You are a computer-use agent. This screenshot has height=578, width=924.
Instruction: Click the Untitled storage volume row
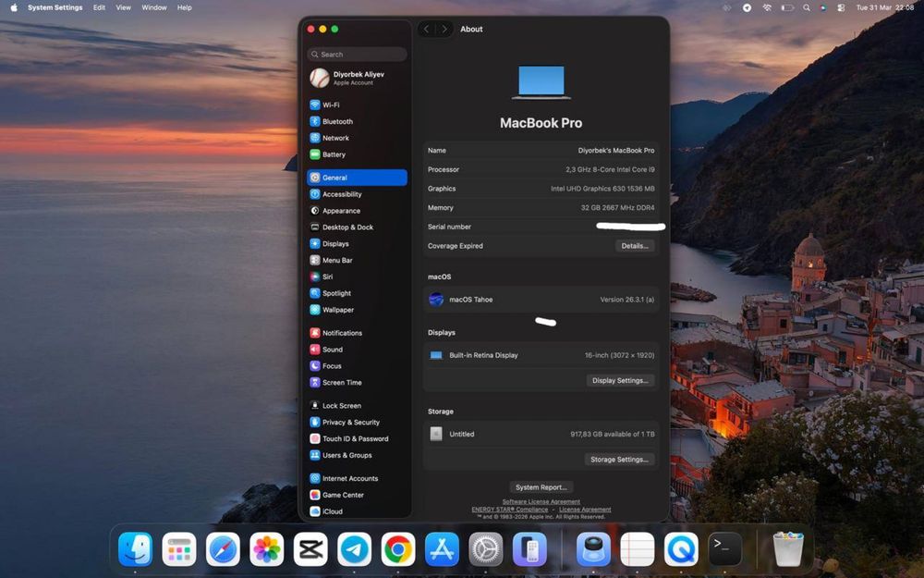[541, 434]
